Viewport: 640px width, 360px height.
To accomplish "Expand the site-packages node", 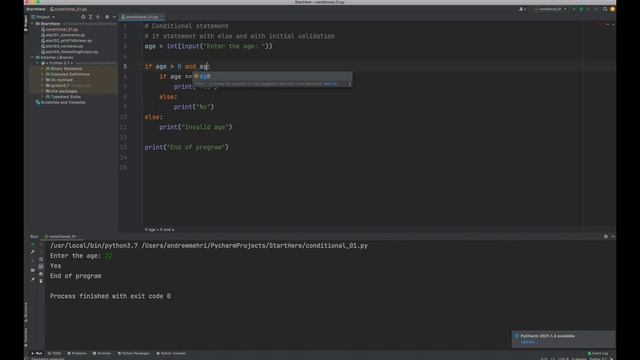I will pos(42,91).
